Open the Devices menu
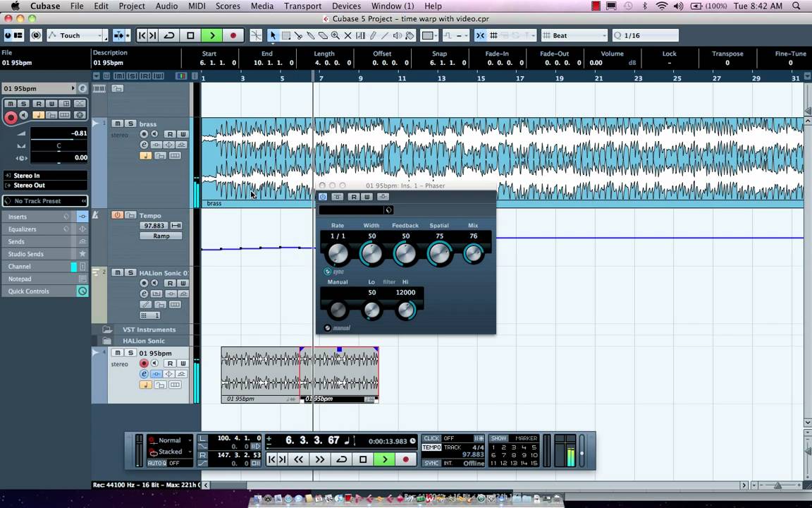Image resolution: width=812 pixels, height=508 pixels. tap(347, 6)
